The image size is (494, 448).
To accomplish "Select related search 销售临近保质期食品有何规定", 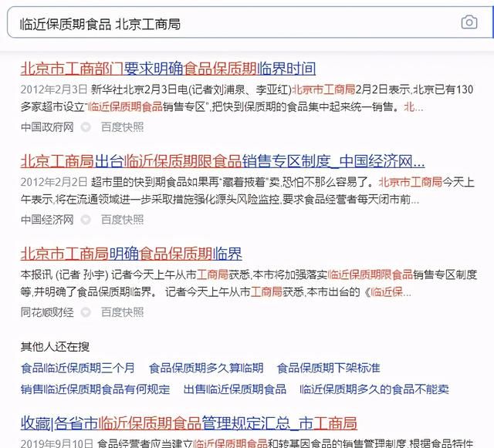I will coord(96,389).
